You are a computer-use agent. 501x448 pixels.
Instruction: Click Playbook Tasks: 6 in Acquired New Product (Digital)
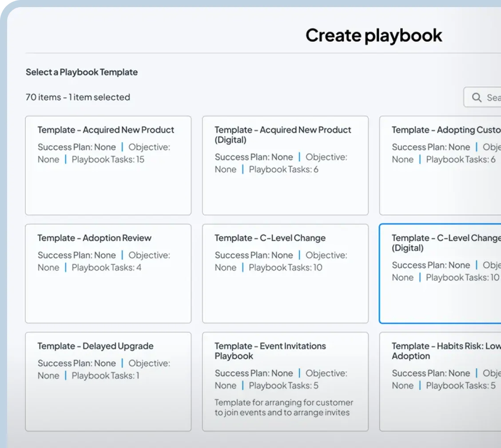click(283, 169)
